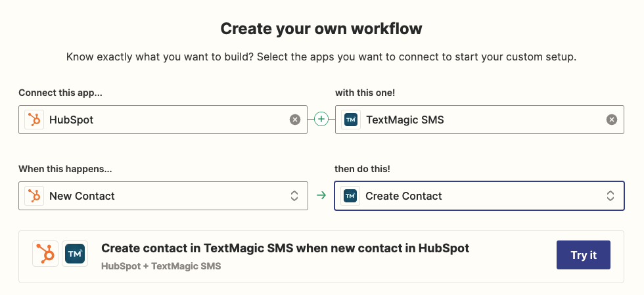
Task: Click the 'Connect this app...' label
Action: 60,93
